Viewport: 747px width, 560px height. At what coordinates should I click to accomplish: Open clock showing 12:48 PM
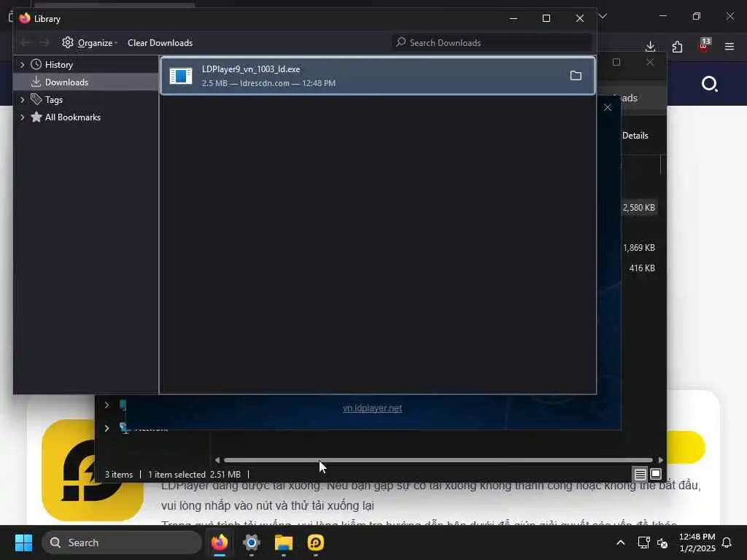tap(697, 542)
